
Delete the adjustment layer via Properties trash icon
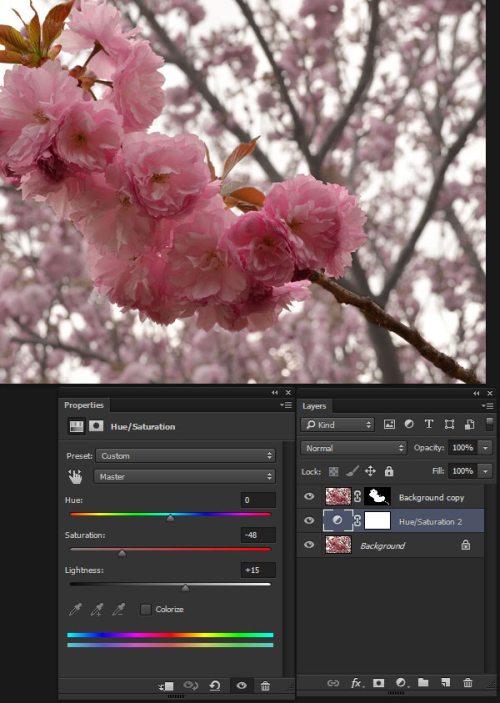265,686
